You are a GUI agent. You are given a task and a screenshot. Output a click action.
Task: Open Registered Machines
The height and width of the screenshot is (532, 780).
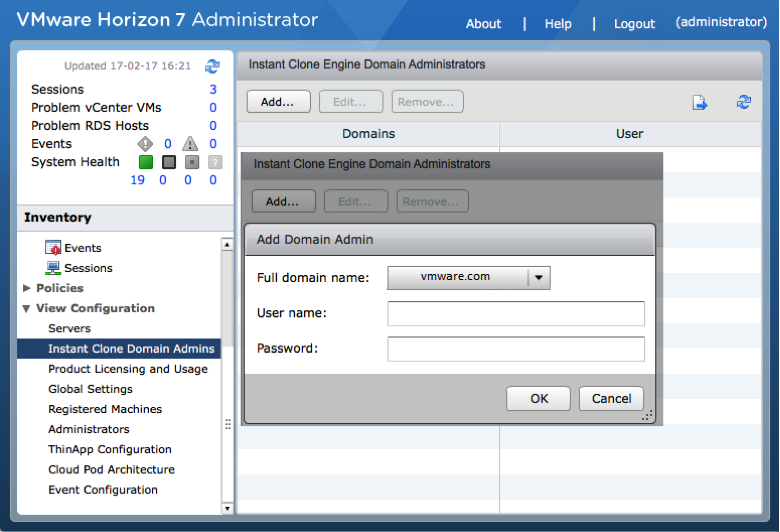coord(105,409)
